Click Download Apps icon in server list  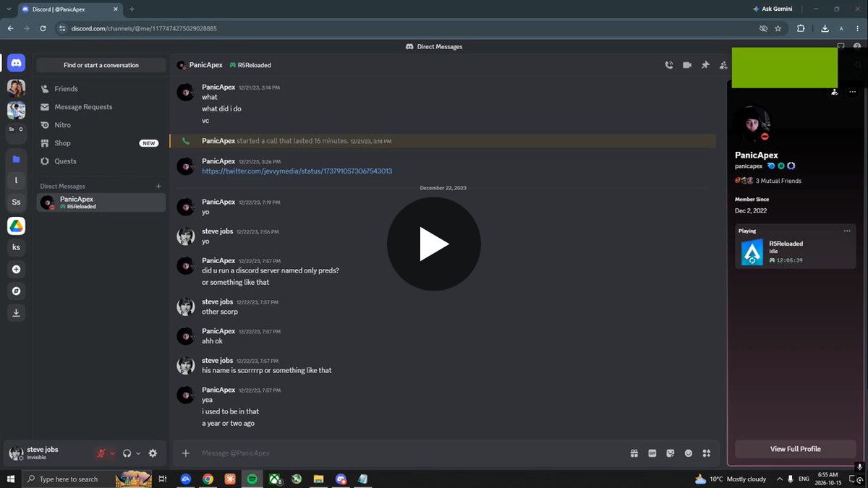click(x=16, y=313)
